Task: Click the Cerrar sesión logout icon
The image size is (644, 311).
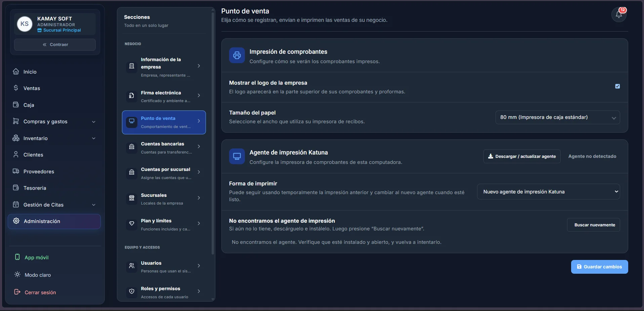Action: point(17,292)
